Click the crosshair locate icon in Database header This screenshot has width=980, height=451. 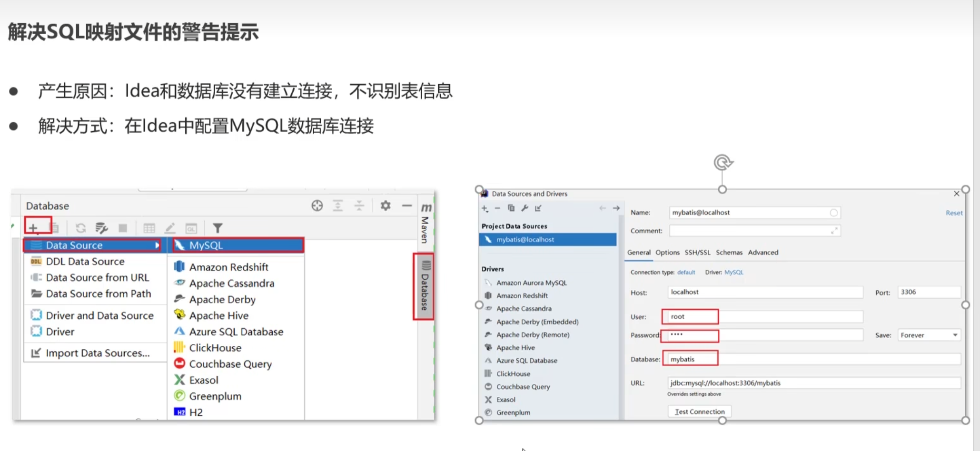(x=317, y=206)
